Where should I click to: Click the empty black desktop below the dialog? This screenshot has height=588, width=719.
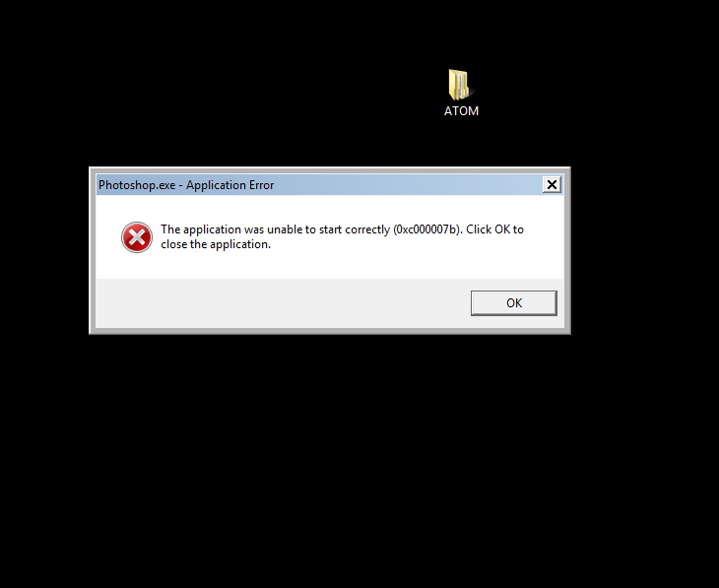[x=330, y=459]
